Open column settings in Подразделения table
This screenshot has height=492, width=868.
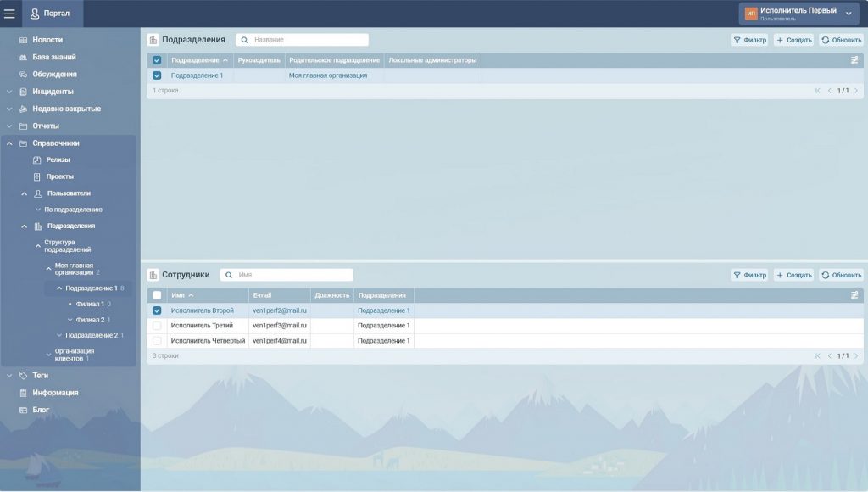pyautogui.click(x=854, y=60)
